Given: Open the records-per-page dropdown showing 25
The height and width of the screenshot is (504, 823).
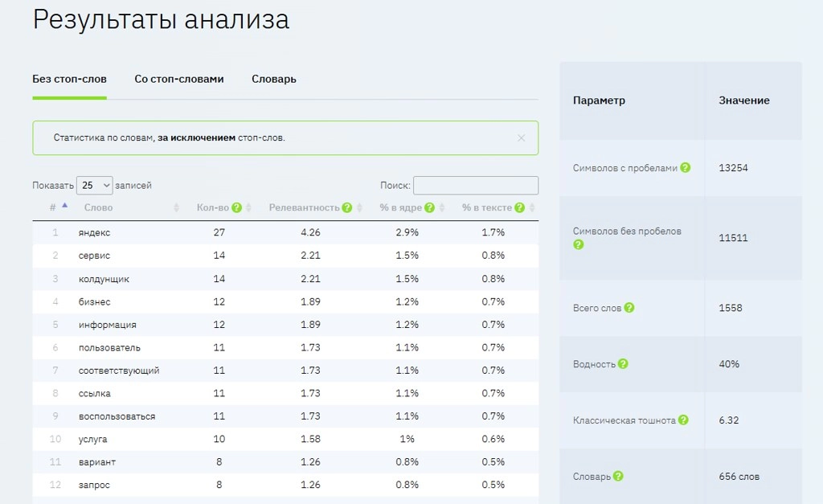Looking at the screenshot, I should [95, 186].
